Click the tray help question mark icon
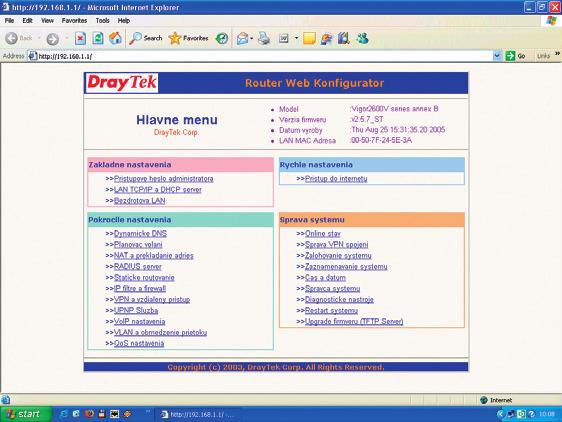This screenshot has height=422, width=562. tap(532, 414)
